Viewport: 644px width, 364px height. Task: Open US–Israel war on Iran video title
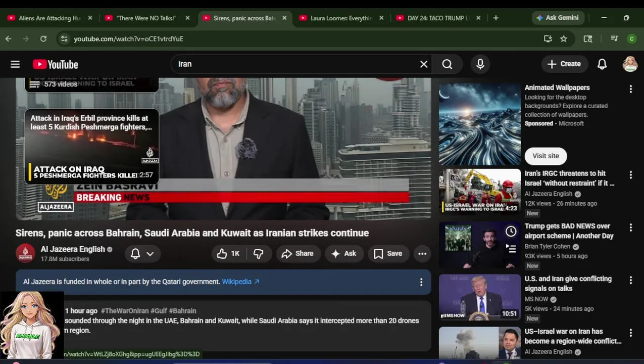(573, 336)
